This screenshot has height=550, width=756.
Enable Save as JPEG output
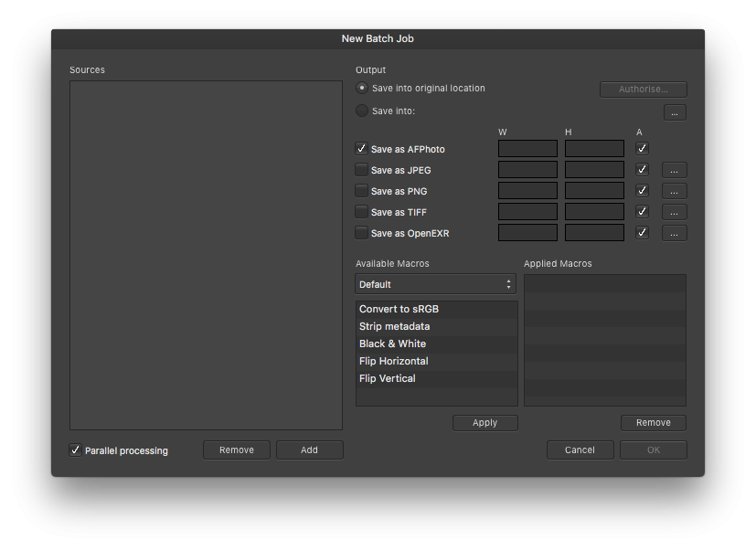[x=361, y=169]
